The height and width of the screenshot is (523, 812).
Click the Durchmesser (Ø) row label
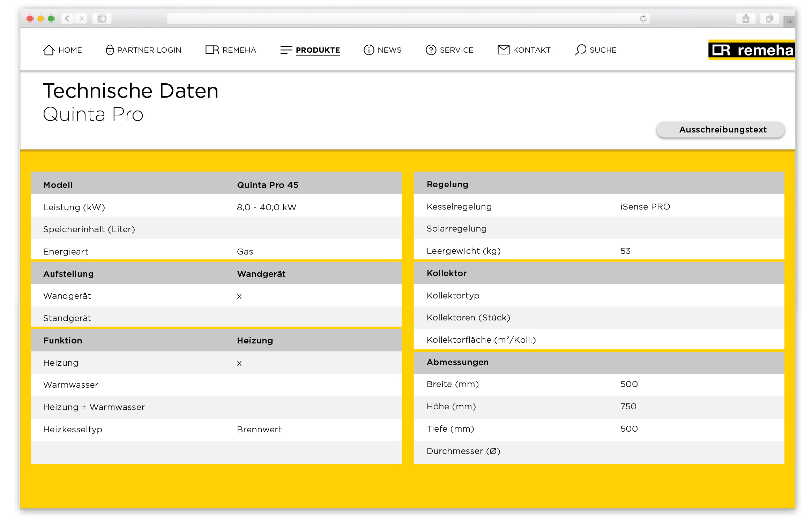pyautogui.click(x=464, y=451)
